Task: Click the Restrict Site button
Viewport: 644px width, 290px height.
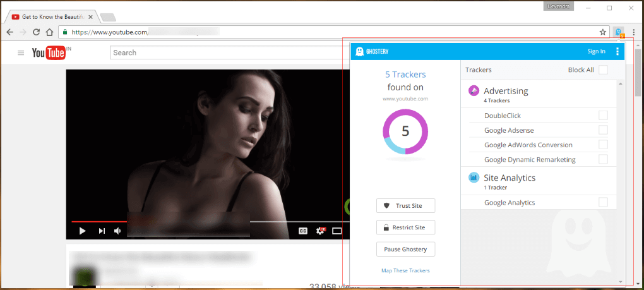Action: 405,227
